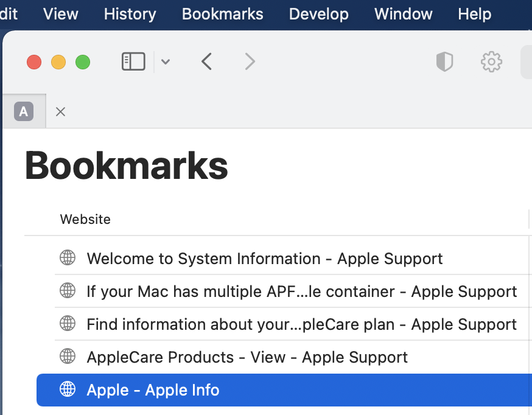Image resolution: width=532 pixels, height=415 pixels.
Task: Click globe icon beside Apple - Apple Info
Action: pos(68,389)
